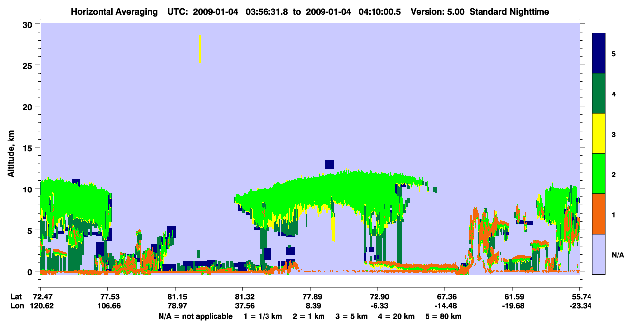The image size is (644, 330).
Task: Click the latitude value 81.32
Action: click(x=243, y=297)
